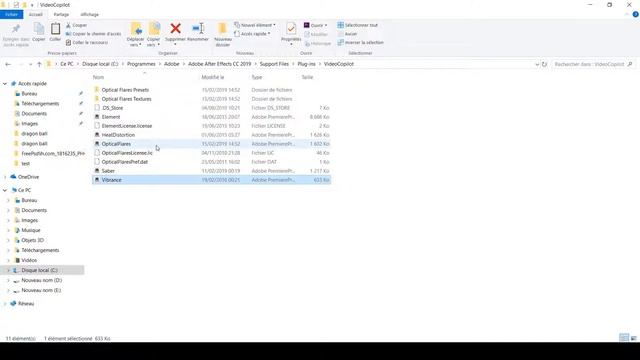This screenshot has width=640, height=360.
Task: Refresh the folder view
Action: tap(544, 64)
